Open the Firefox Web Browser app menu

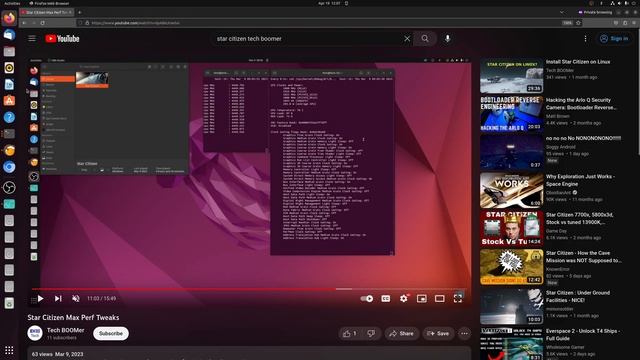pyautogui.click(x=49, y=3)
